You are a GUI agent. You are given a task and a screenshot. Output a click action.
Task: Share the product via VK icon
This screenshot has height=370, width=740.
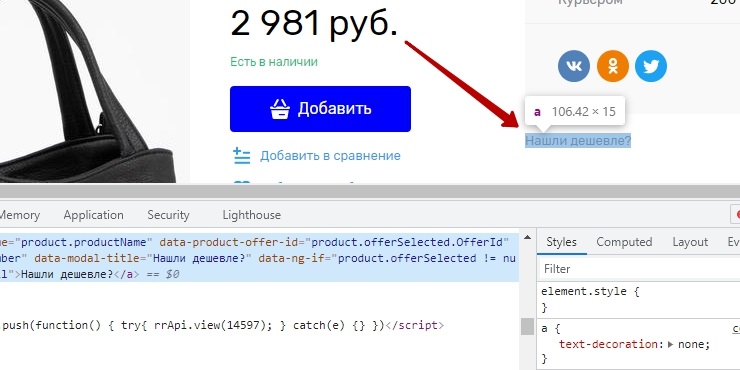[574, 66]
